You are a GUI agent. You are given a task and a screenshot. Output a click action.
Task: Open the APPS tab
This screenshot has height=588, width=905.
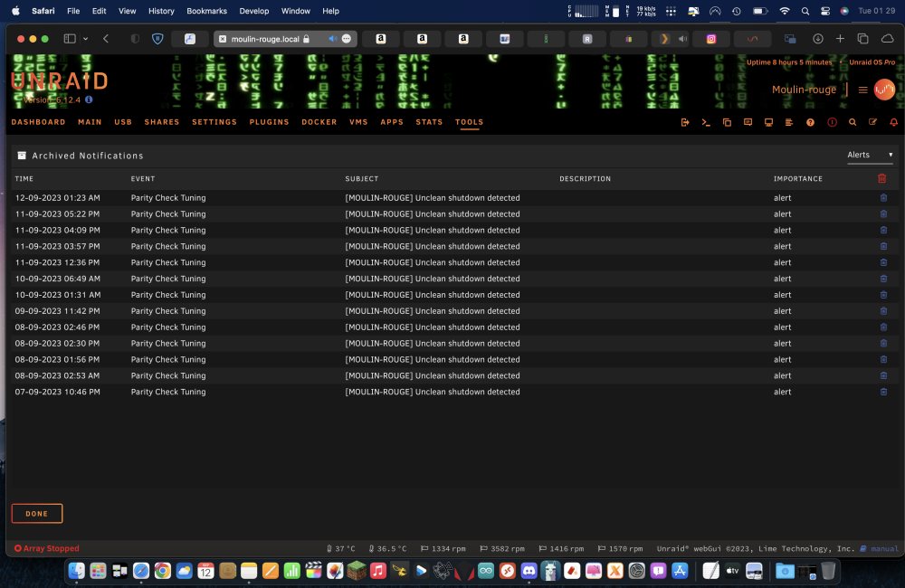[392, 122]
